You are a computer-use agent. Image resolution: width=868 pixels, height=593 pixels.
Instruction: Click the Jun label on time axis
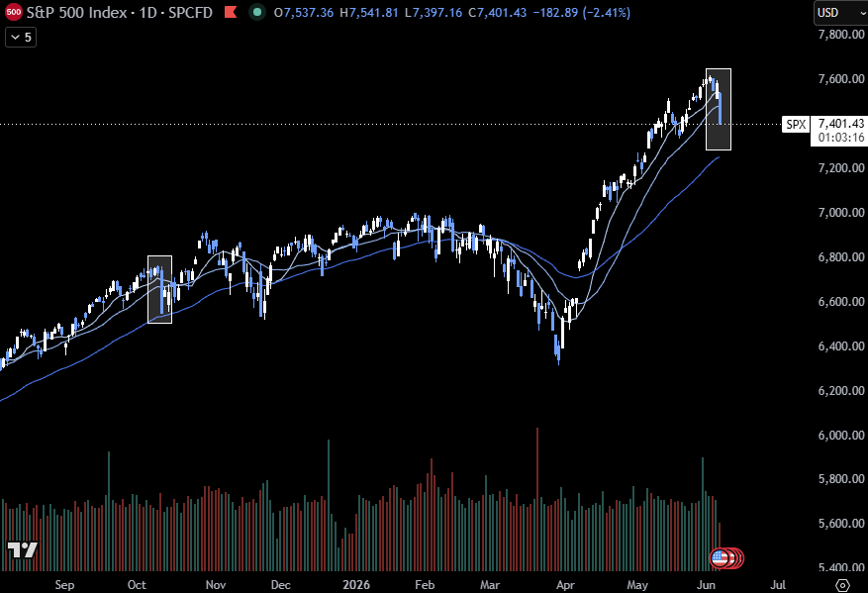(x=706, y=585)
